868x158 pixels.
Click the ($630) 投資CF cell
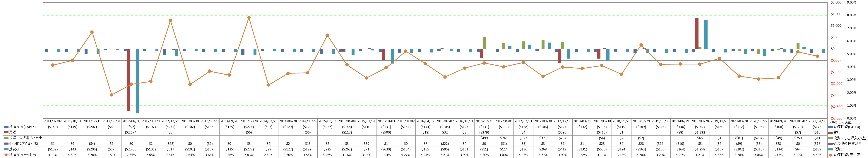coord(386,149)
